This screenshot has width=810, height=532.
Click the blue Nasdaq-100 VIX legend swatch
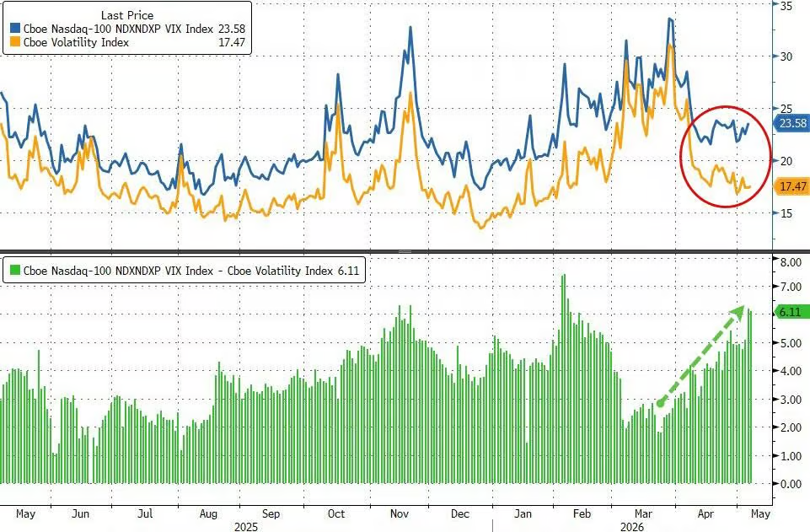[15, 29]
